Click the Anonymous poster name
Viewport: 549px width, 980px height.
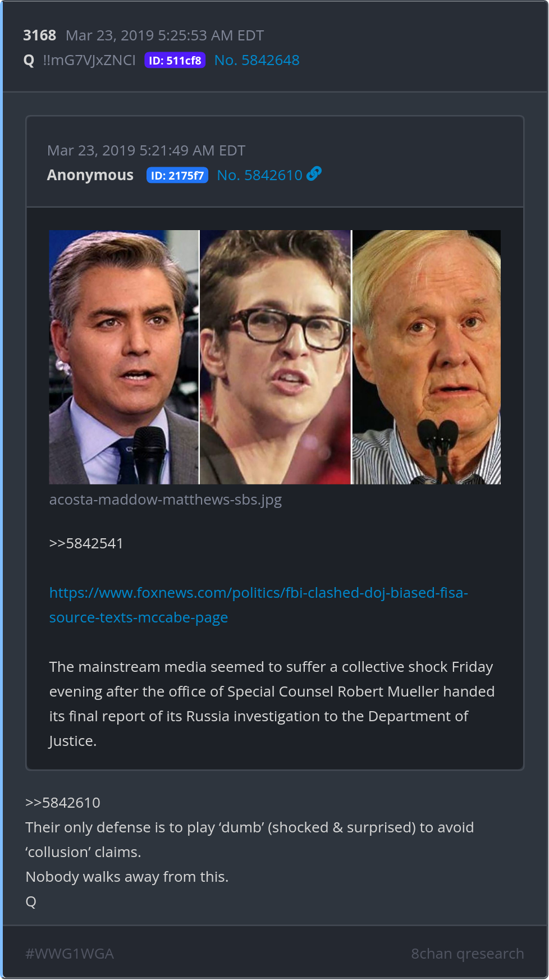coord(90,175)
